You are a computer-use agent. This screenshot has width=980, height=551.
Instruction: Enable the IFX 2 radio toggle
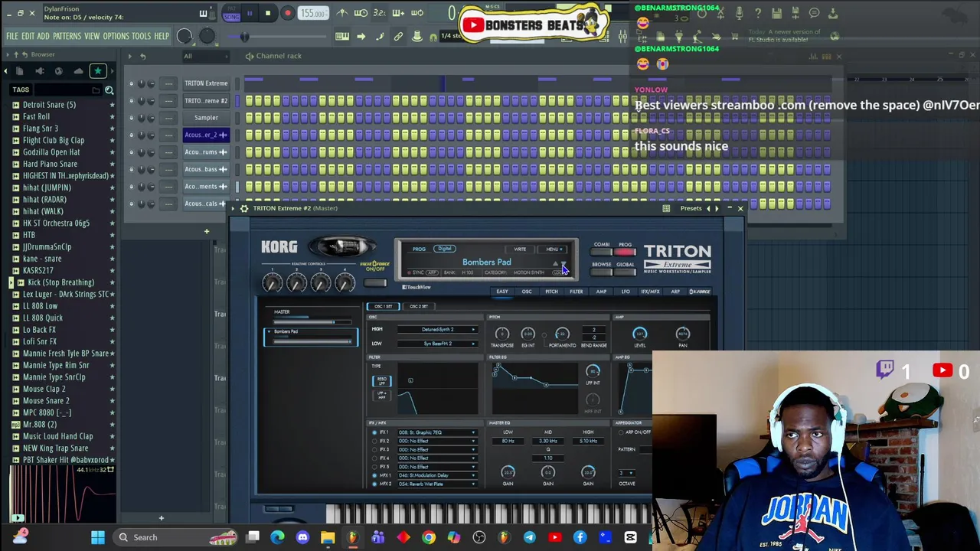[x=374, y=441]
